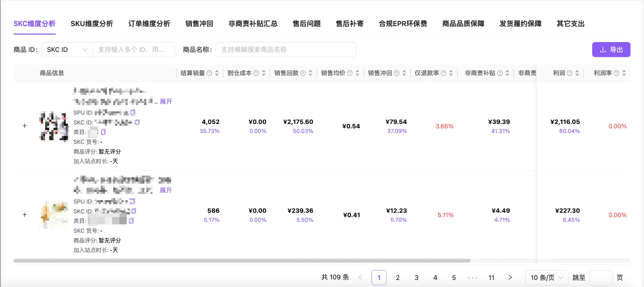This screenshot has width=644, height=287.
Task: Select page 1 in pagination
Action: point(379,277)
